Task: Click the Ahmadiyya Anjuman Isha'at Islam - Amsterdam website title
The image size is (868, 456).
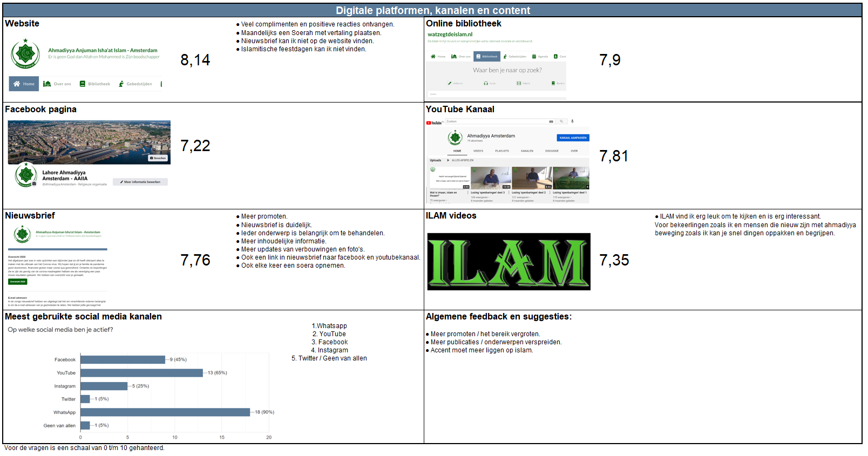Action: (x=103, y=50)
